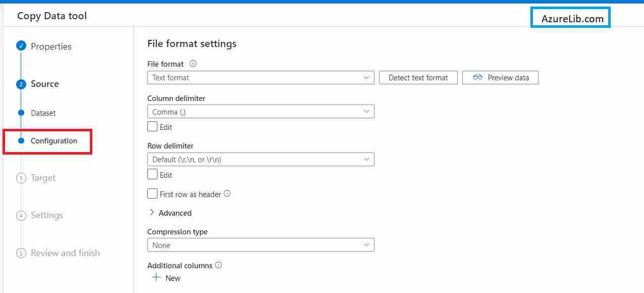Open the Compression type dropdown
Screen dimensions: 644x293
tap(261, 245)
